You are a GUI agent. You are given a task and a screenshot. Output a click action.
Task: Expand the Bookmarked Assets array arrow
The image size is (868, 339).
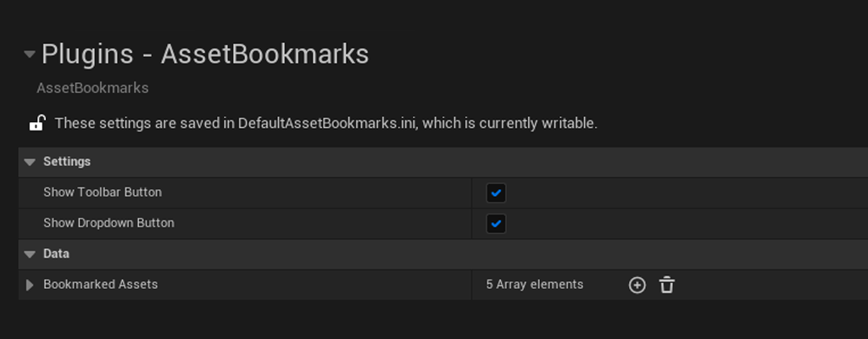(31, 285)
